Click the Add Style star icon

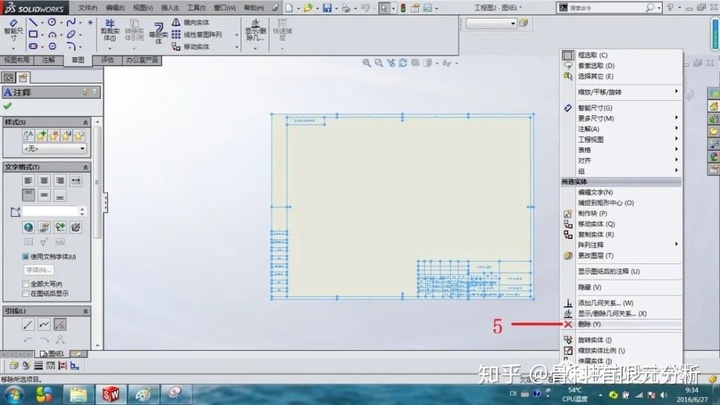pyautogui.click(x=41, y=135)
